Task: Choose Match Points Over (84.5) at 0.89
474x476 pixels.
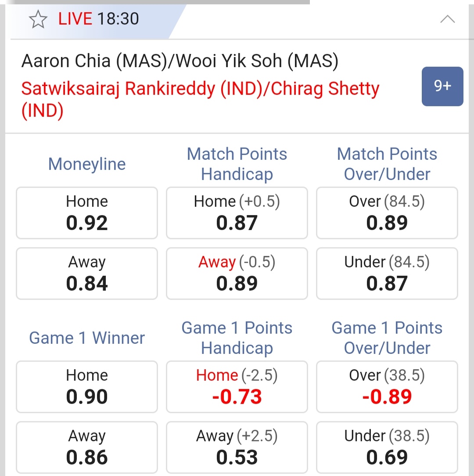Action: [387, 213]
